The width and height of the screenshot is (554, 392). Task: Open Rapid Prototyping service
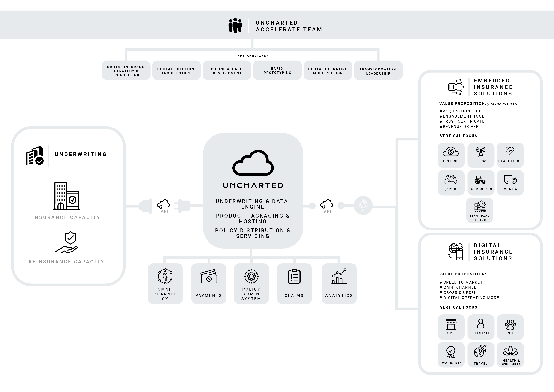pyautogui.click(x=277, y=70)
